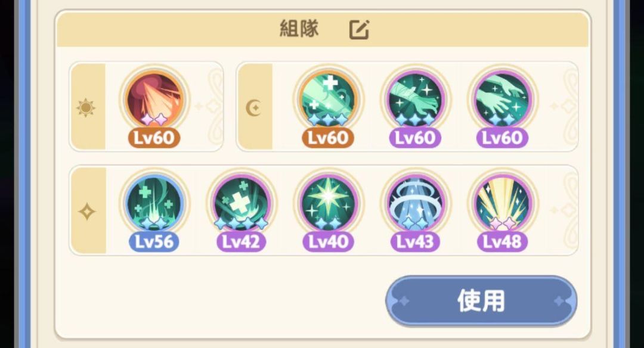
Task: Click the empty slot beside red skill
Action: coord(209,107)
